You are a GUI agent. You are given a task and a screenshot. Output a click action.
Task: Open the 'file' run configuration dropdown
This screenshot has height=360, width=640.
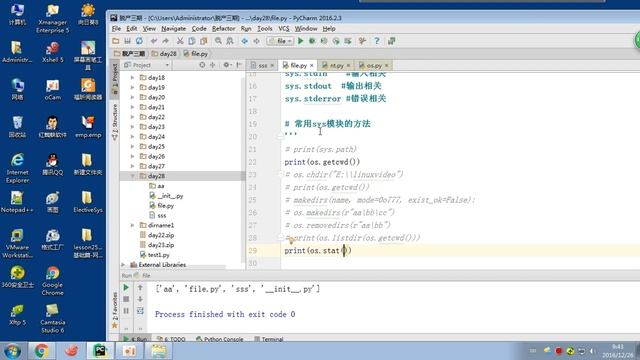point(280,41)
